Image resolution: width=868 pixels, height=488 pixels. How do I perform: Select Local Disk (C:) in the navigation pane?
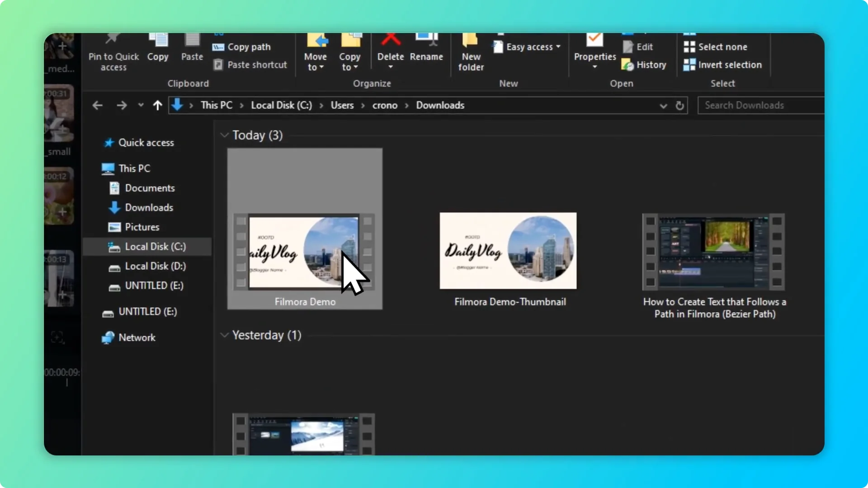(x=147, y=247)
